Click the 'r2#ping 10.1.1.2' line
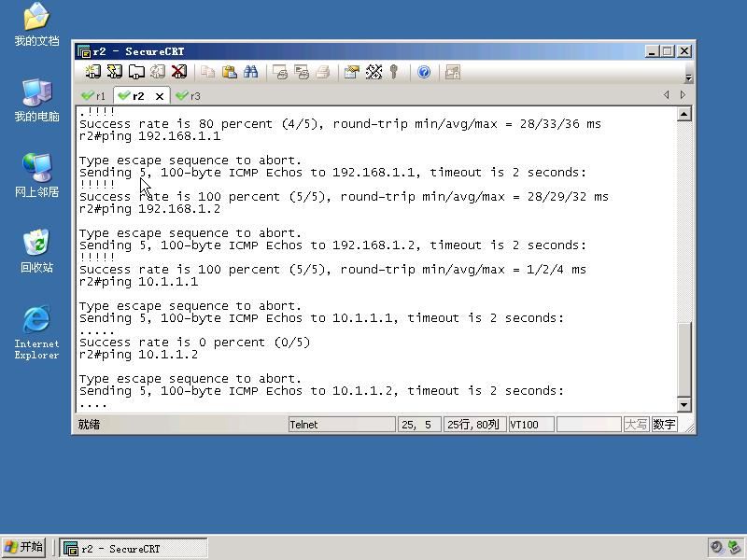The width and height of the screenshot is (747, 560). pyautogui.click(x=138, y=355)
